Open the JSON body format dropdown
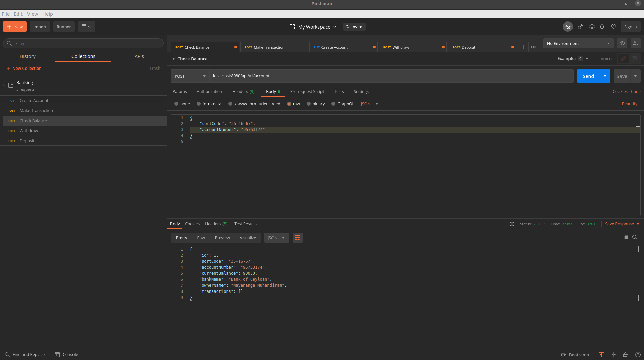Screen dimensions: 644x360 (x=369, y=104)
